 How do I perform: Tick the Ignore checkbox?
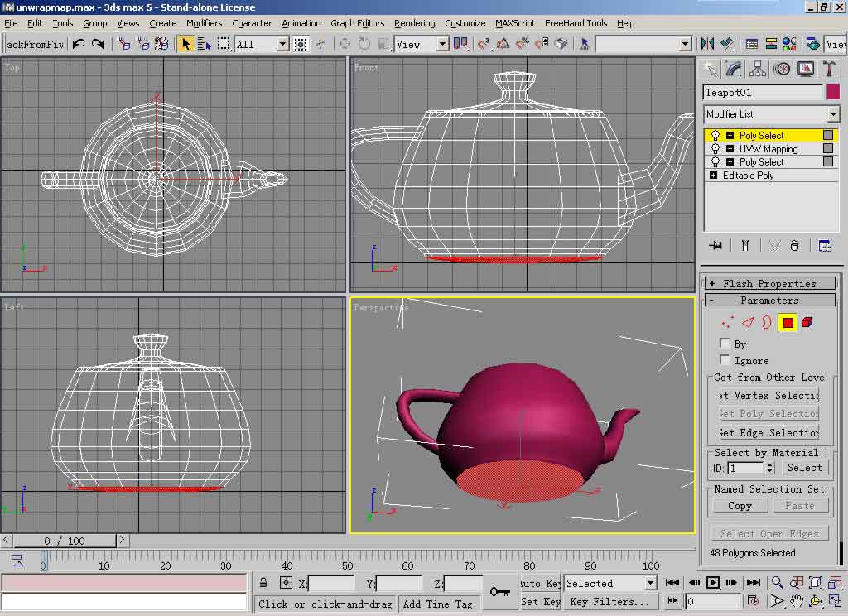725,360
